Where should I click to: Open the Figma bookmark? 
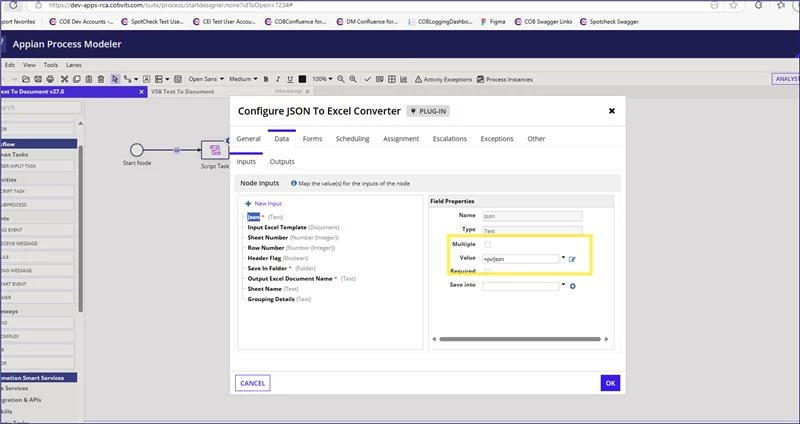point(493,21)
